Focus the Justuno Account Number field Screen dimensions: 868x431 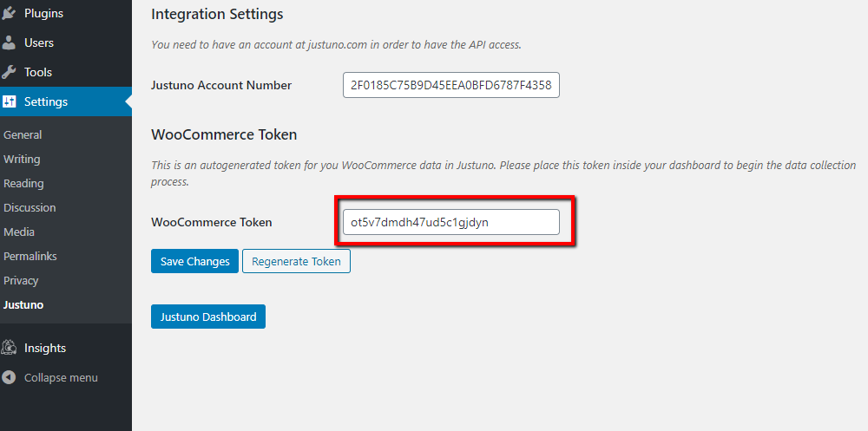pyautogui.click(x=451, y=85)
